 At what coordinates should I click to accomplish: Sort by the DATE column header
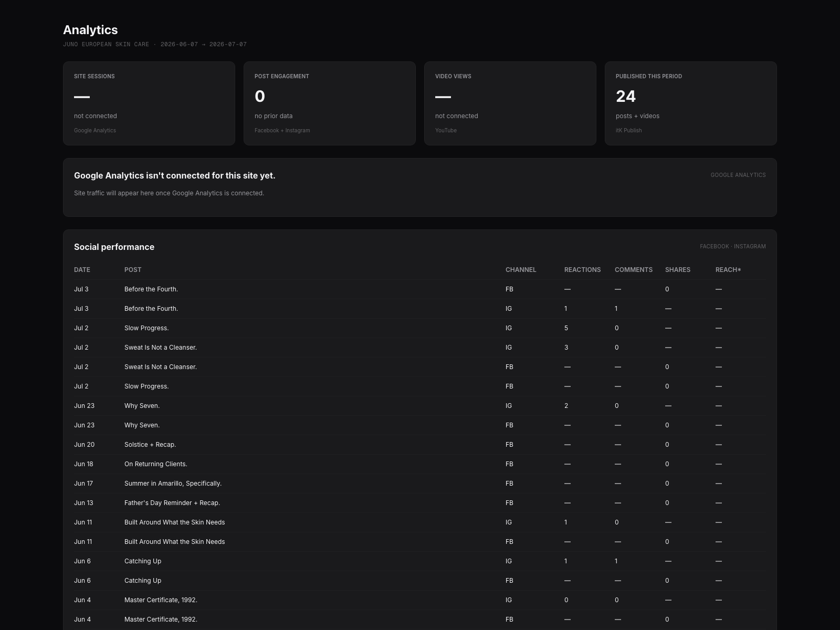coord(82,270)
